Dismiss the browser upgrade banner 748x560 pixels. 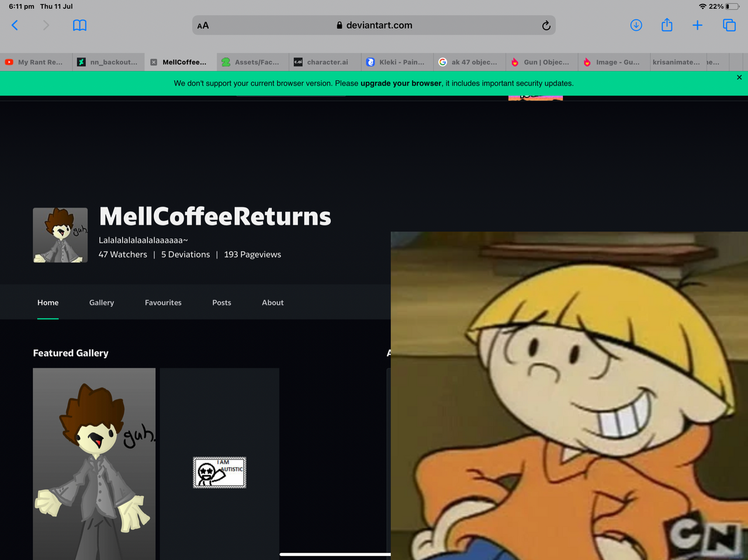click(x=739, y=77)
